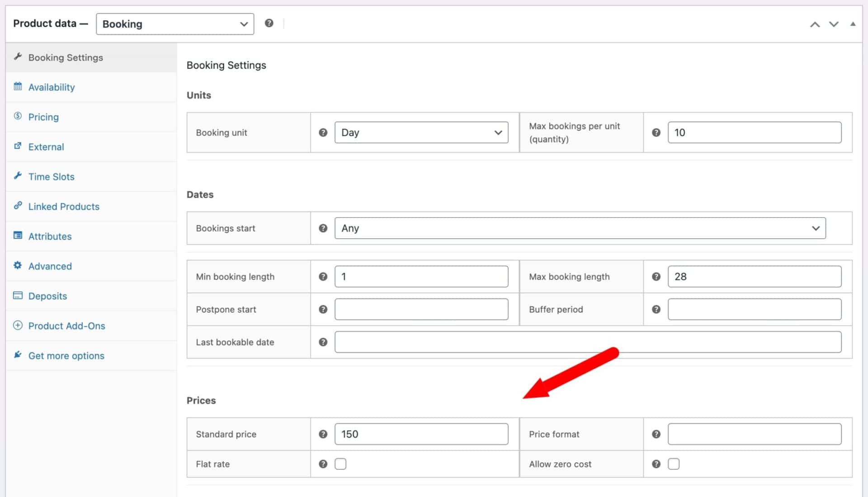Click the Max bookings per unit help icon
The image size is (868, 497).
click(x=656, y=133)
